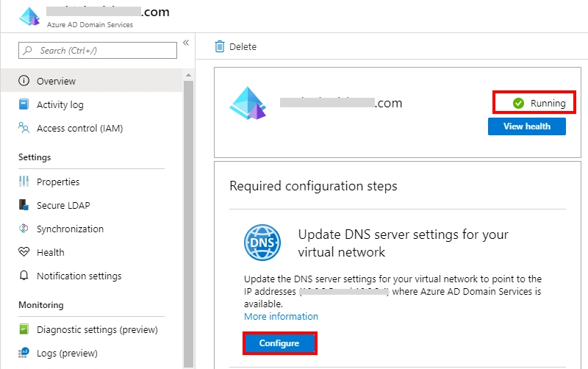Click the Activity log icon
Viewport: 588px width, 369px height.
tap(24, 104)
